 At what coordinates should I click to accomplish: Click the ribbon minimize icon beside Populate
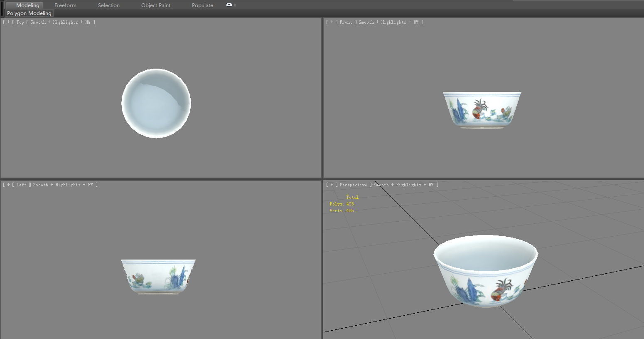pyautogui.click(x=228, y=5)
